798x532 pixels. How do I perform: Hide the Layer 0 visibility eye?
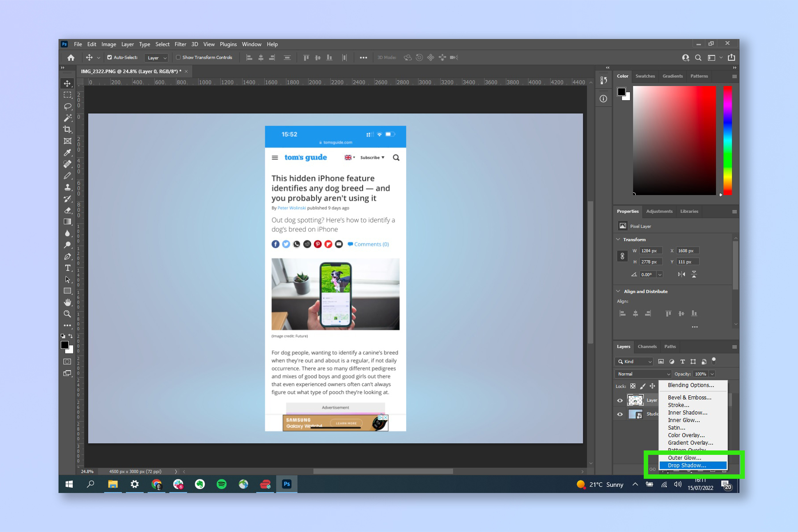pyautogui.click(x=620, y=400)
